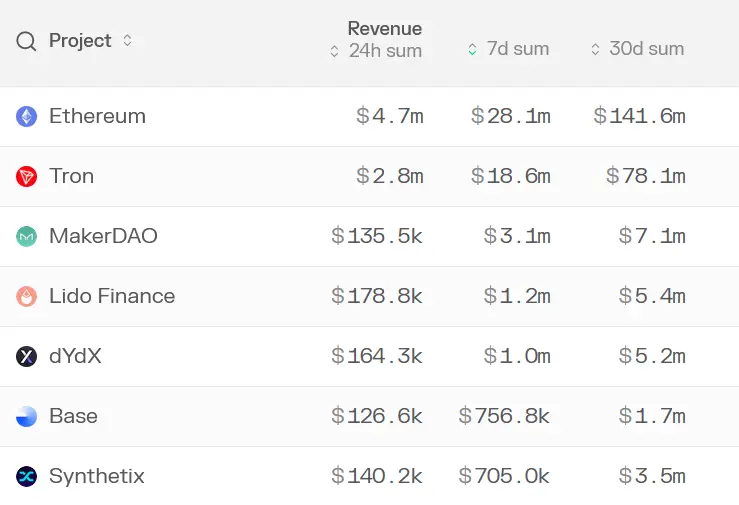
Task: Click the Base logo icon
Action: [x=26, y=417]
